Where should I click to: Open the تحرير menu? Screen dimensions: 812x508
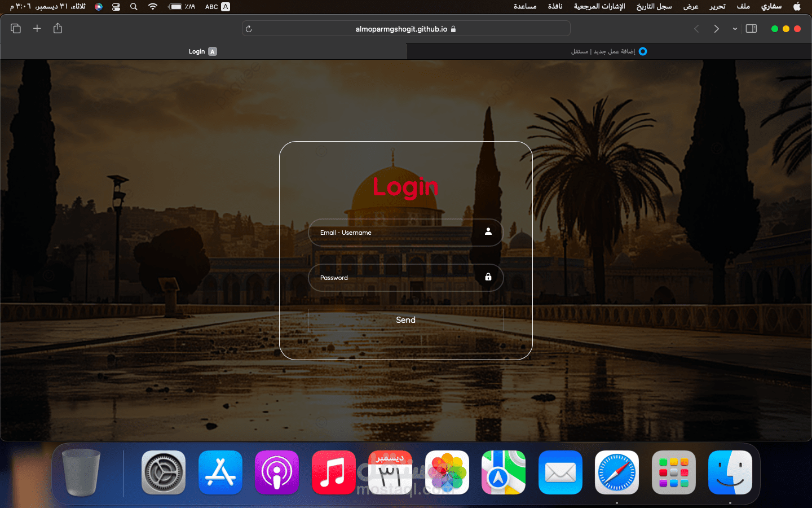717,7
